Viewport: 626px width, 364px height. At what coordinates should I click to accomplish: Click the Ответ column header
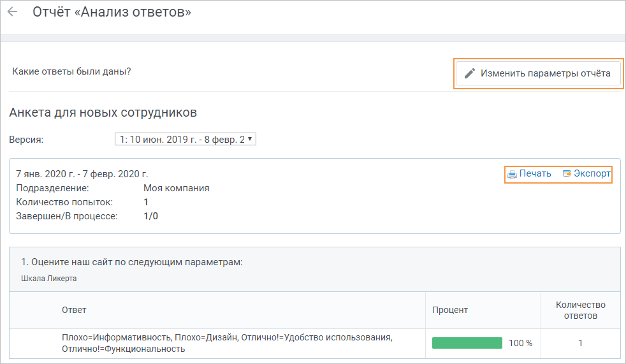[74, 310]
